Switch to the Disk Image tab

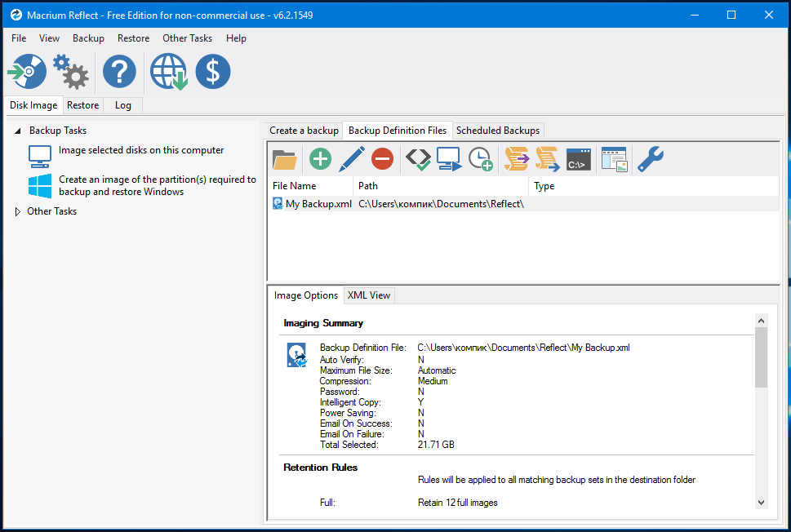point(33,105)
